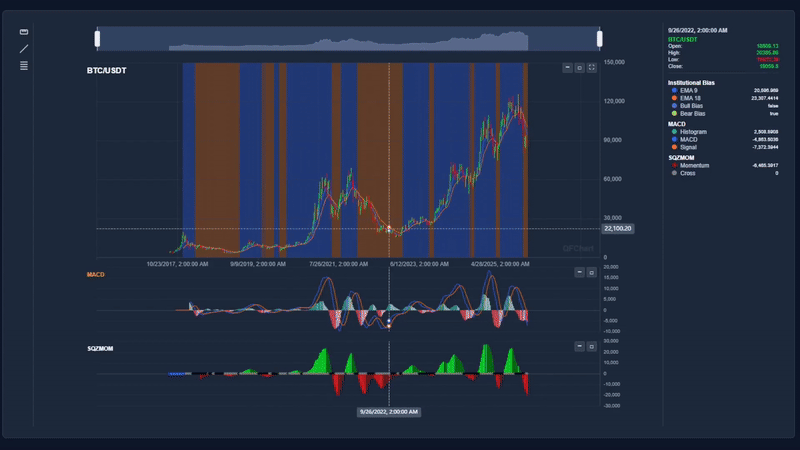Minimize the MACD indicator pane
Image resolution: width=800 pixels, height=450 pixels.
click(x=579, y=274)
